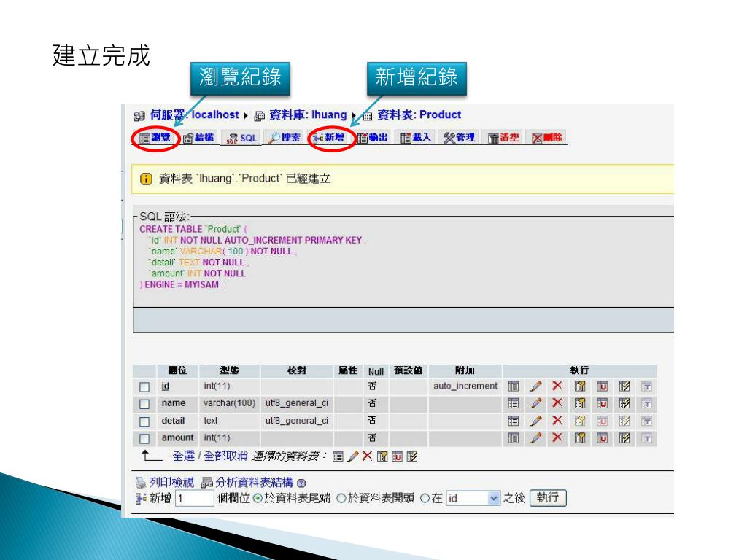The height and width of the screenshot is (560, 747).
Task: Open the id field dropdown before 之後
Action: coord(473,499)
